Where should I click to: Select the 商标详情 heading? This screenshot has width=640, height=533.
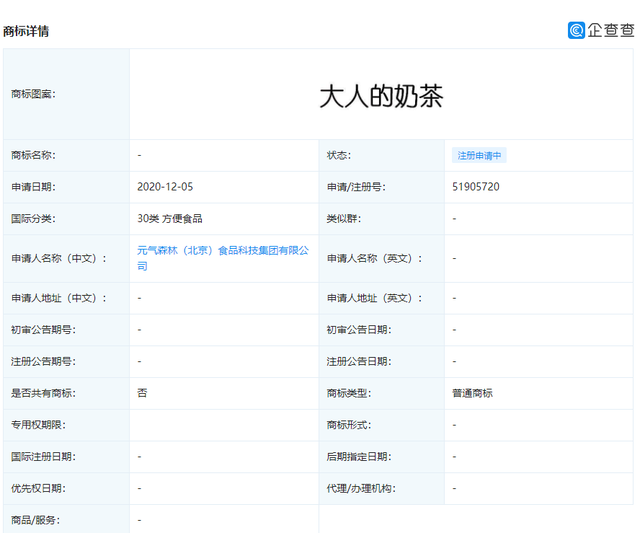coord(26,31)
